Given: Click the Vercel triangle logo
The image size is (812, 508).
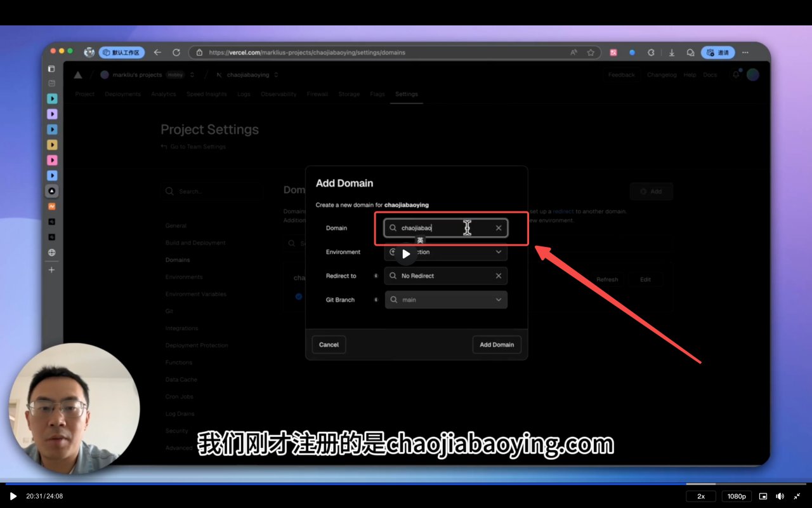Looking at the screenshot, I should [78, 75].
